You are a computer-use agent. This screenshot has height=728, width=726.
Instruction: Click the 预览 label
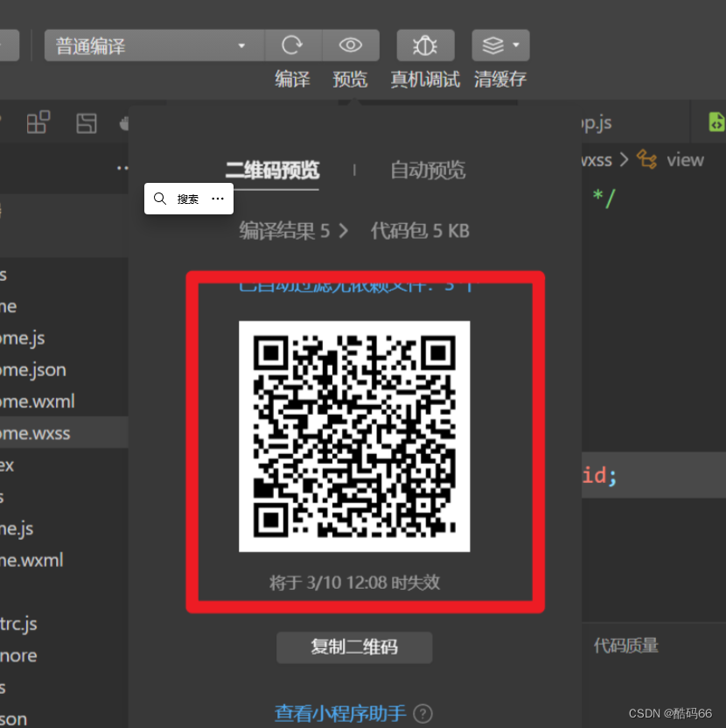coord(350,79)
